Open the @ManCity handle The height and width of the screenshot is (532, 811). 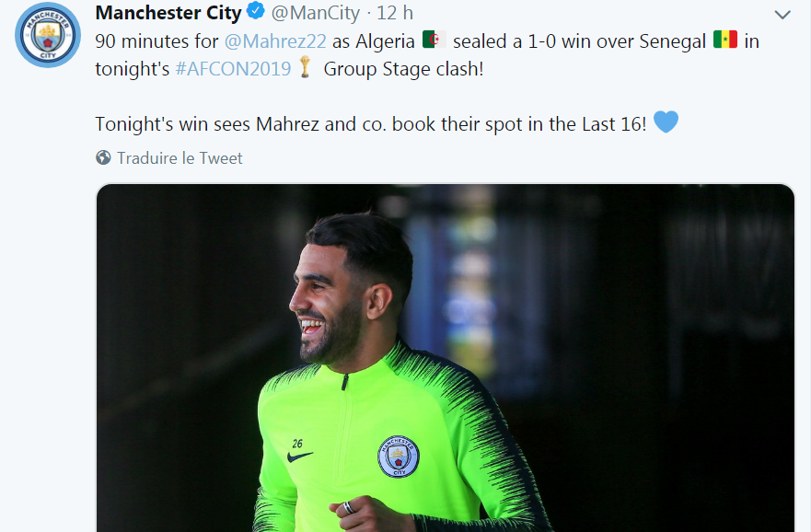[313, 13]
